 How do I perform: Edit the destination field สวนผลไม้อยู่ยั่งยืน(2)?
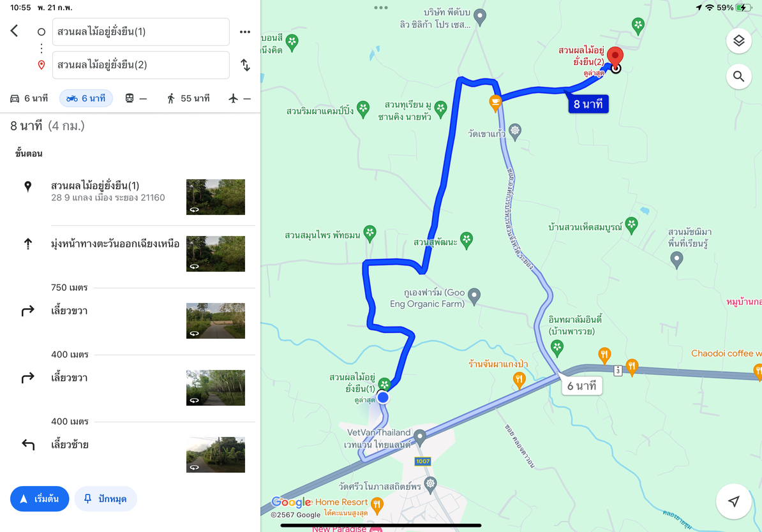pyautogui.click(x=141, y=64)
